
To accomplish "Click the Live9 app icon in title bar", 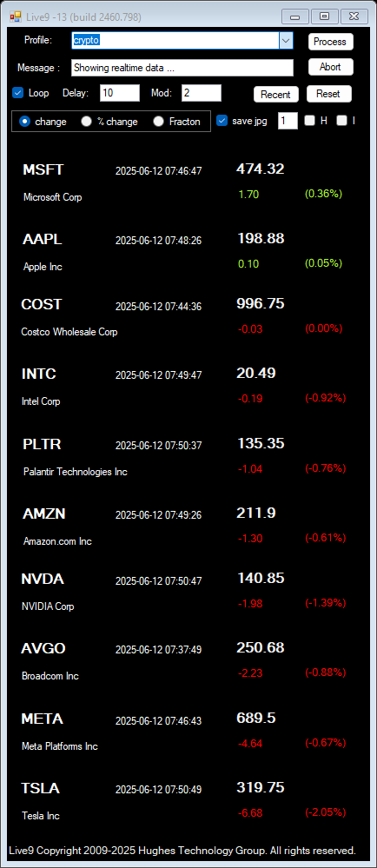I will point(16,17).
